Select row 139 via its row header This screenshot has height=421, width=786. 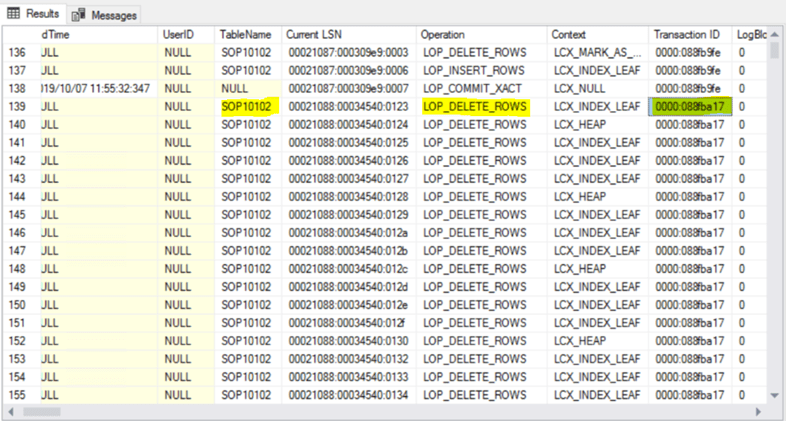point(19,106)
